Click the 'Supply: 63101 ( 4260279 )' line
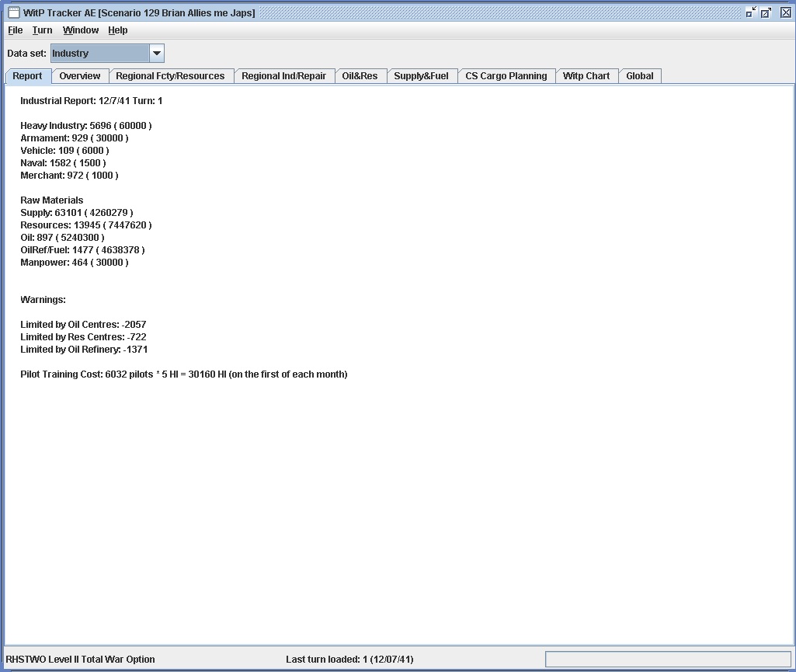Viewport: 796px width, 672px height. [77, 213]
